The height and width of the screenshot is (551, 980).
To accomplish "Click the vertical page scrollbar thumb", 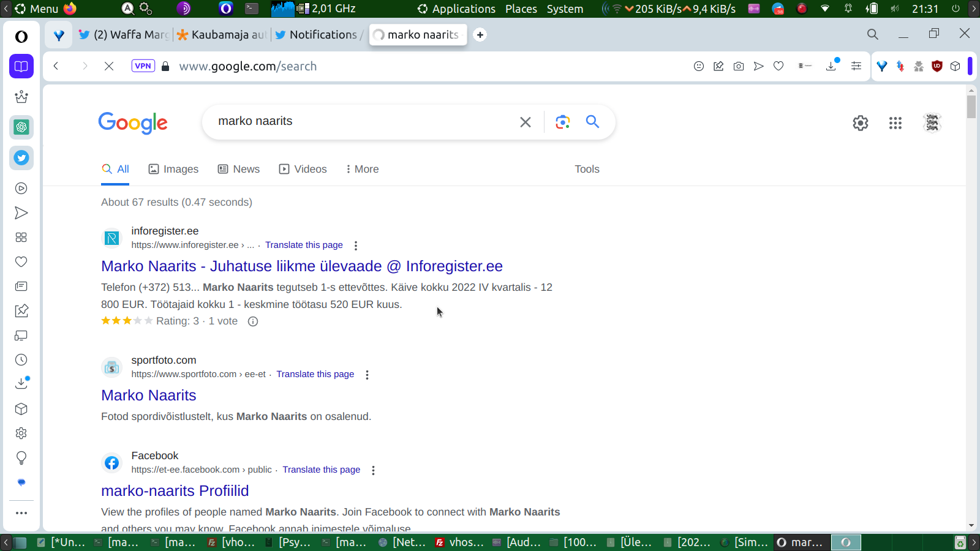I will [x=971, y=106].
